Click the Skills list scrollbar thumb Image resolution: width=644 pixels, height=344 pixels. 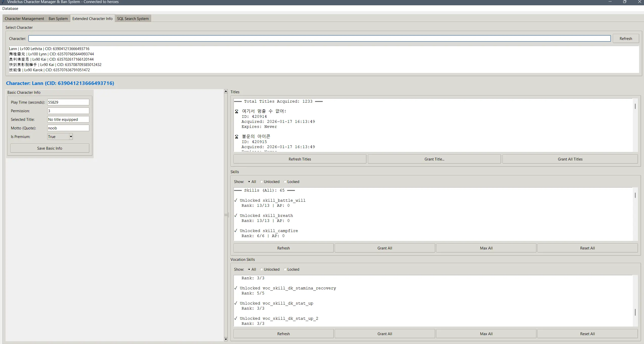[635, 195]
